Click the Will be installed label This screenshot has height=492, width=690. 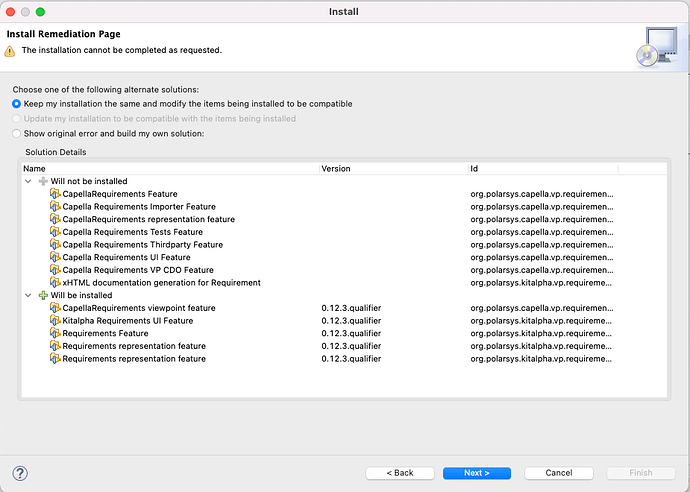[81, 295]
